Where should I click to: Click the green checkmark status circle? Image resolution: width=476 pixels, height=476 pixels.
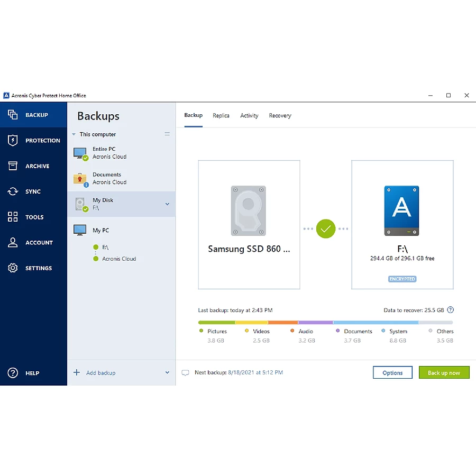[x=326, y=228]
